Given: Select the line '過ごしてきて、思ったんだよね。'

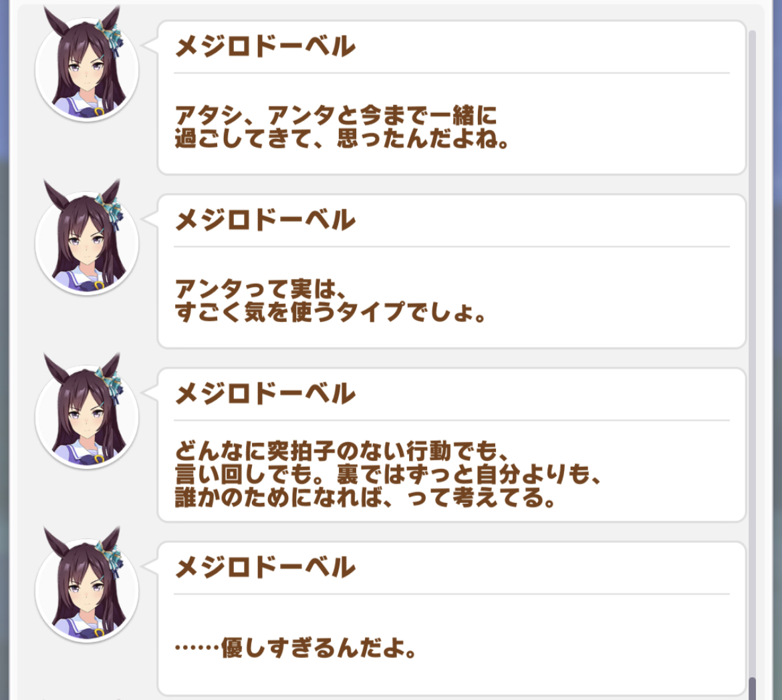Looking at the screenshot, I should coord(342,138).
